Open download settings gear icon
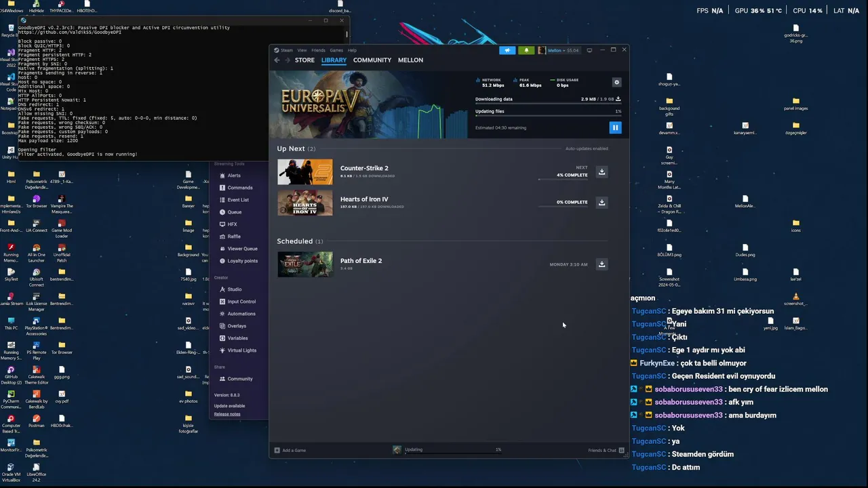This screenshot has height=488, width=868. click(616, 82)
